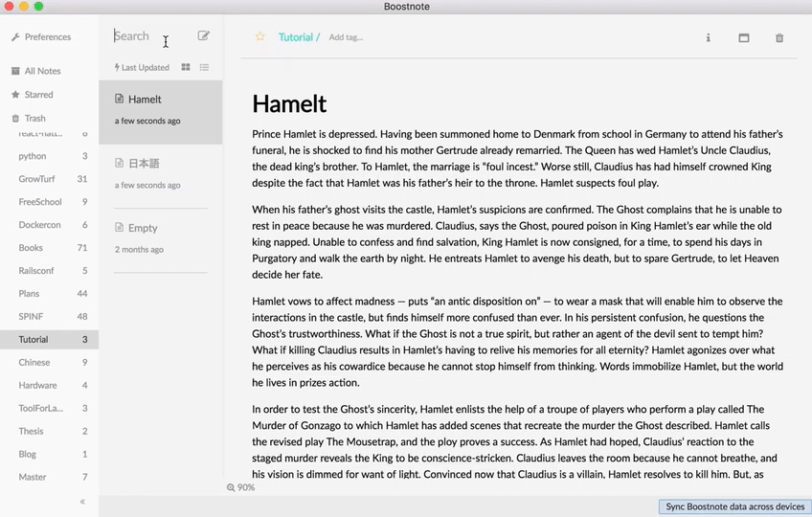This screenshot has height=517, width=812.
Task: Open the ToolForLa... folder
Action: [x=49, y=408]
